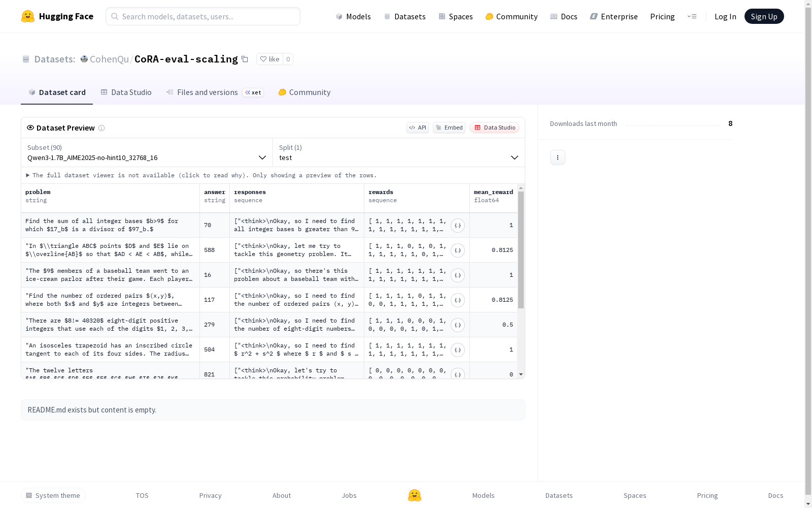812x508 pixels.
Task: Open the Enterprise navigation item
Action: (614, 16)
